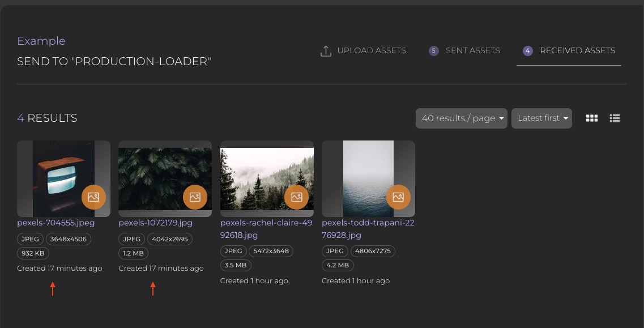Image resolution: width=644 pixels, height=328 pixels.
Task: Switch to list view layout
Action: coord(615,118)
